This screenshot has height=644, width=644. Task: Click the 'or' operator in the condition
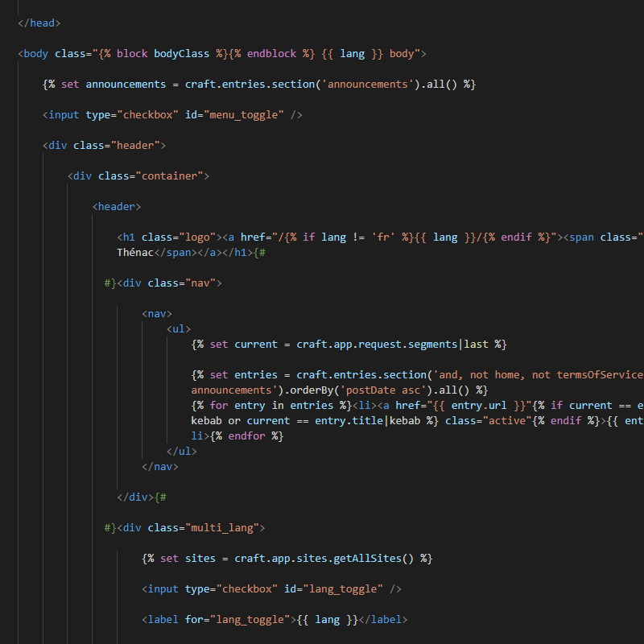[234, 421]
